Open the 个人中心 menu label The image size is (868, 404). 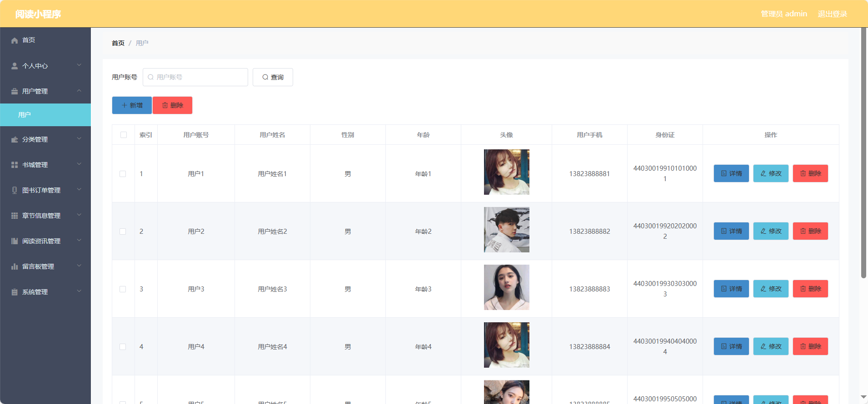(35, 66)
